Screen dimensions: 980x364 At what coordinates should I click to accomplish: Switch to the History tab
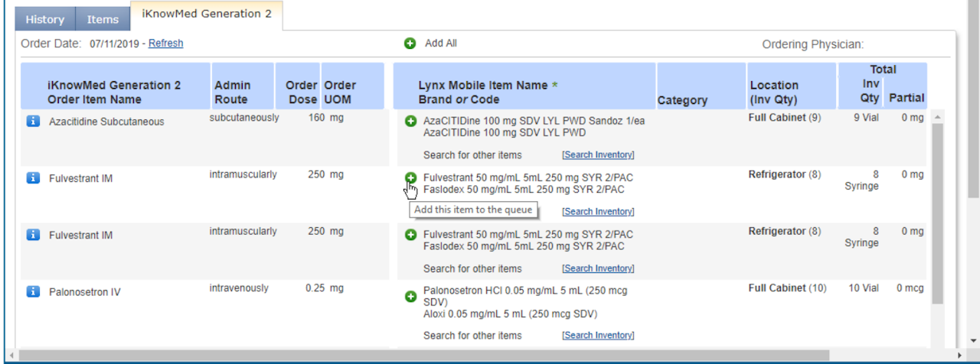[x=45, y=20]
